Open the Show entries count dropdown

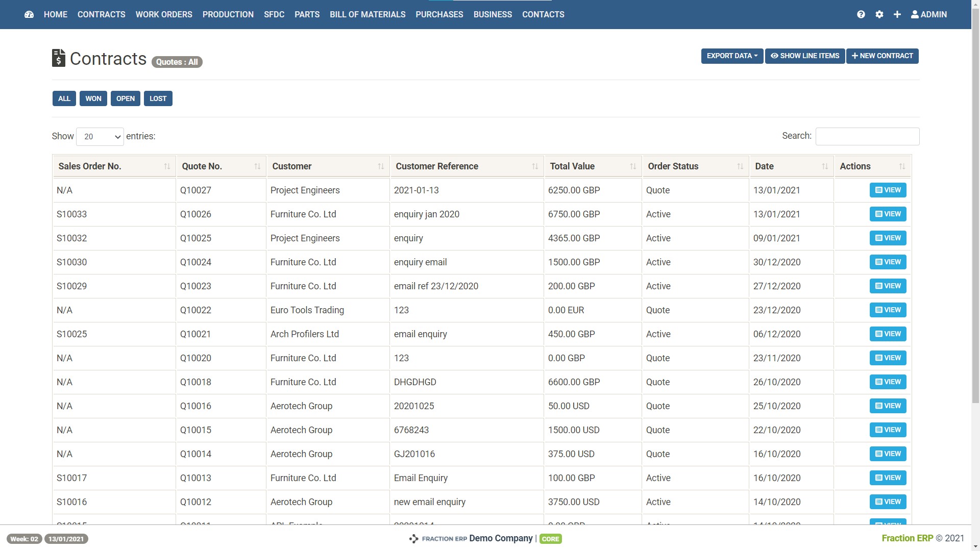100,137
